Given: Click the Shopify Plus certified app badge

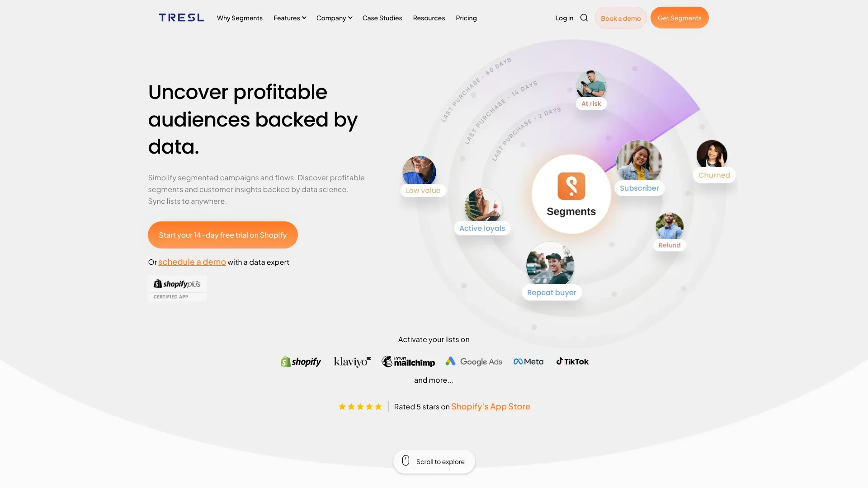Looking at the screenshot, I should coord(177,287).
